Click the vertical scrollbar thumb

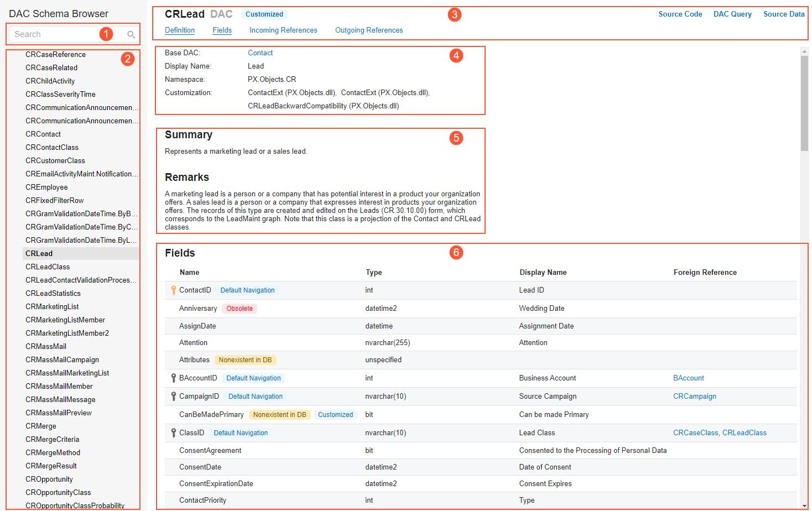804,102
